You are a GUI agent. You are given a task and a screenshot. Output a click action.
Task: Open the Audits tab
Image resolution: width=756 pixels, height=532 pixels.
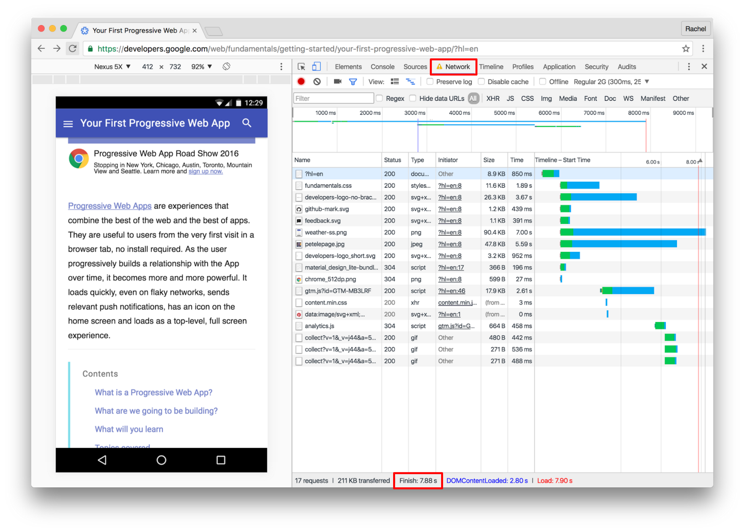point(626,67)
